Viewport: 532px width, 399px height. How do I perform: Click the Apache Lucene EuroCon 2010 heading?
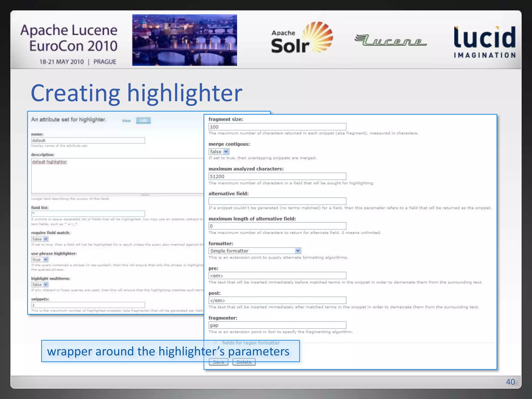[69, 38]
